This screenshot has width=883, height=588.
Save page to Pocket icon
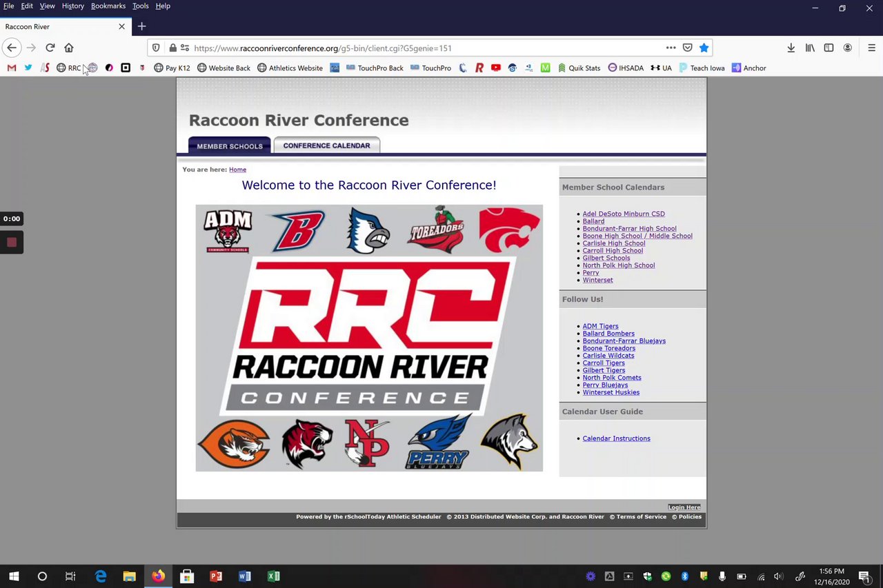(687, 48)
